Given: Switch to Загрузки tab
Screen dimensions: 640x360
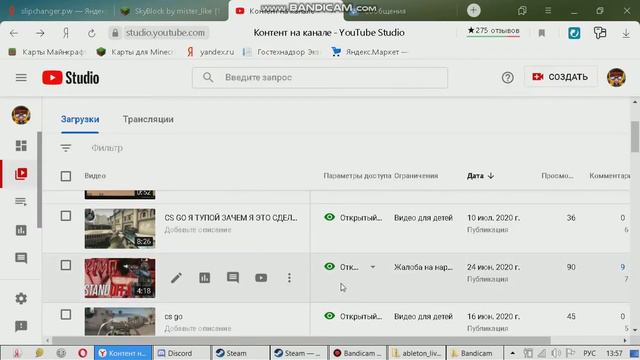Looking at the screenshot, I should (80, 119).
